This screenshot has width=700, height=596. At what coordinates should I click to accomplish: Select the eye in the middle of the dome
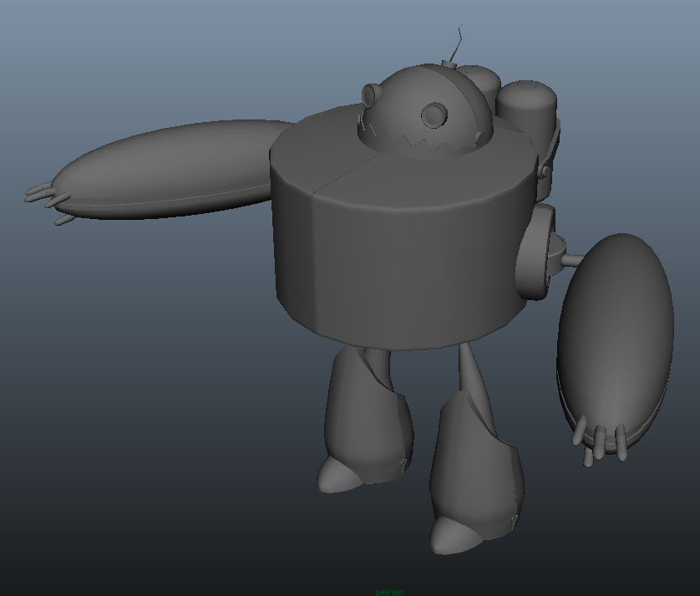[x=434, y=114]
